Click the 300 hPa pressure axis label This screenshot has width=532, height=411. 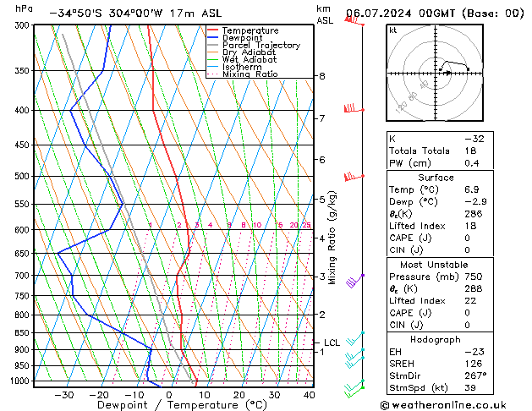pyautogui.click(x=24, y=25)
